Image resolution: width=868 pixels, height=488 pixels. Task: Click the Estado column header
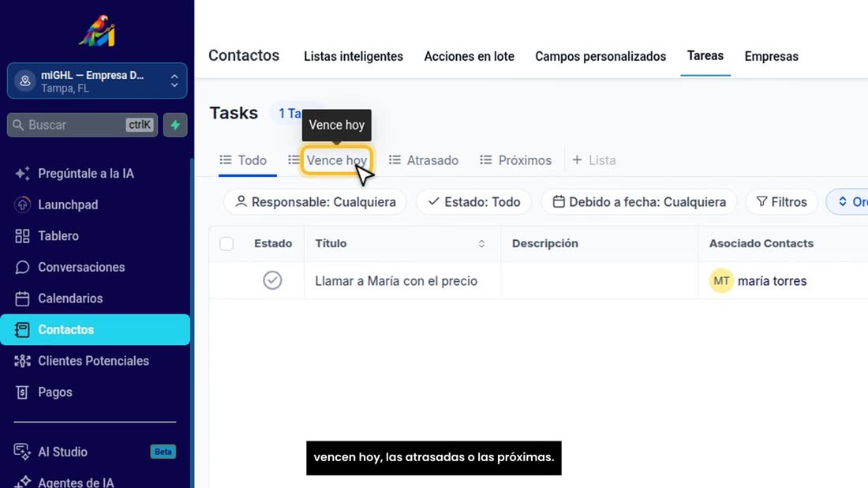(x=273, y=243)
